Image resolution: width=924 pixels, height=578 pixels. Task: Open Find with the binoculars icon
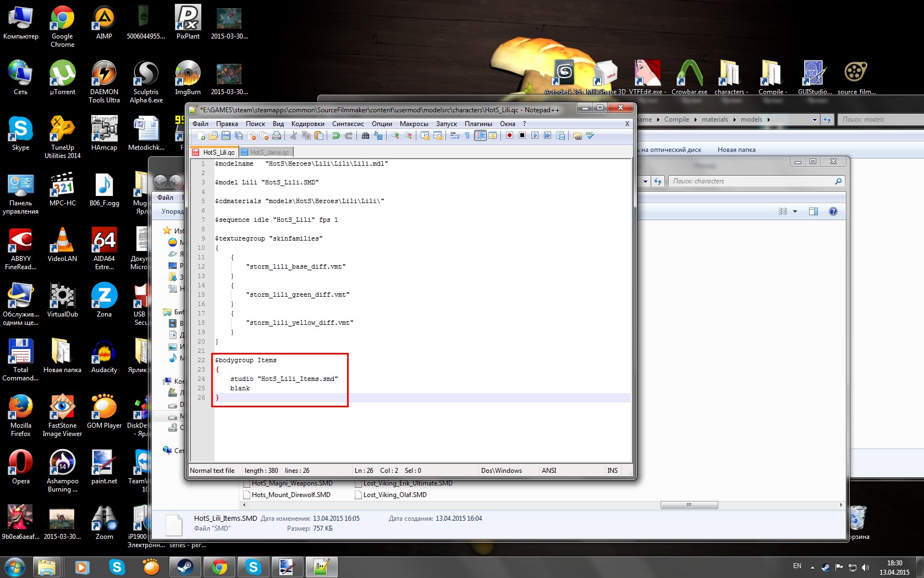click(x=366, y=136)
